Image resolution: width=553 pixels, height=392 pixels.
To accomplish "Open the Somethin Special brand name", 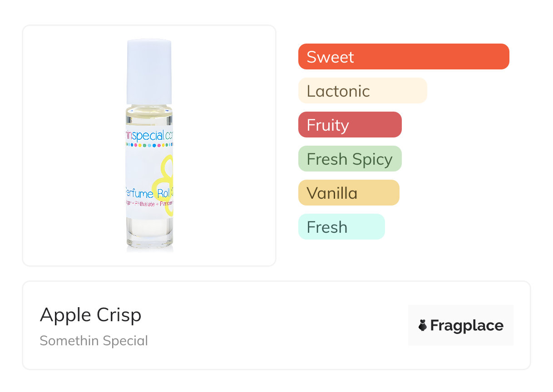I will 94,341.
